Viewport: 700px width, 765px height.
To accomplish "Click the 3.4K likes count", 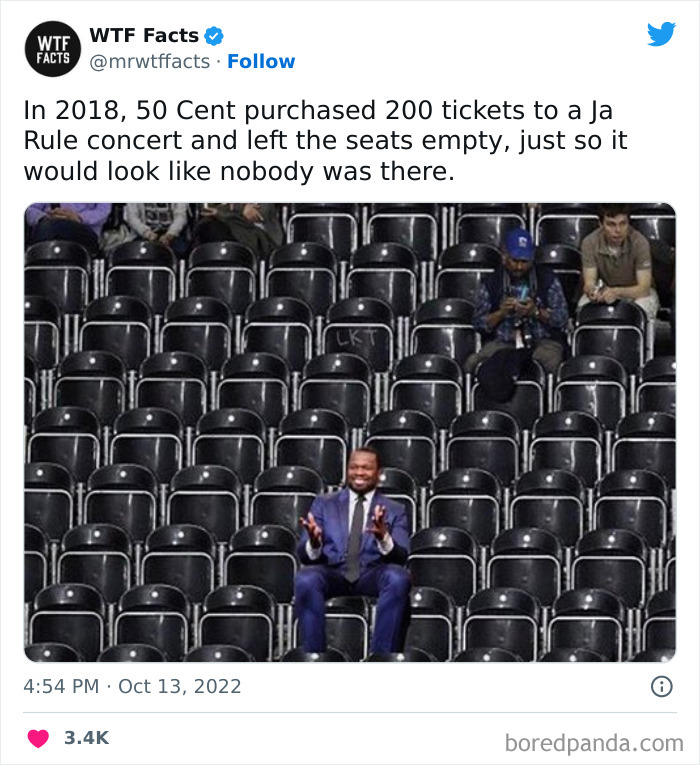I will (x=86, y=738).
